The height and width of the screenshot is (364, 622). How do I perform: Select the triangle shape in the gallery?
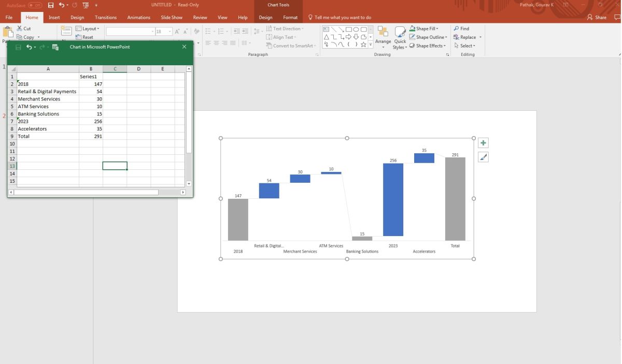pos(327,37)
